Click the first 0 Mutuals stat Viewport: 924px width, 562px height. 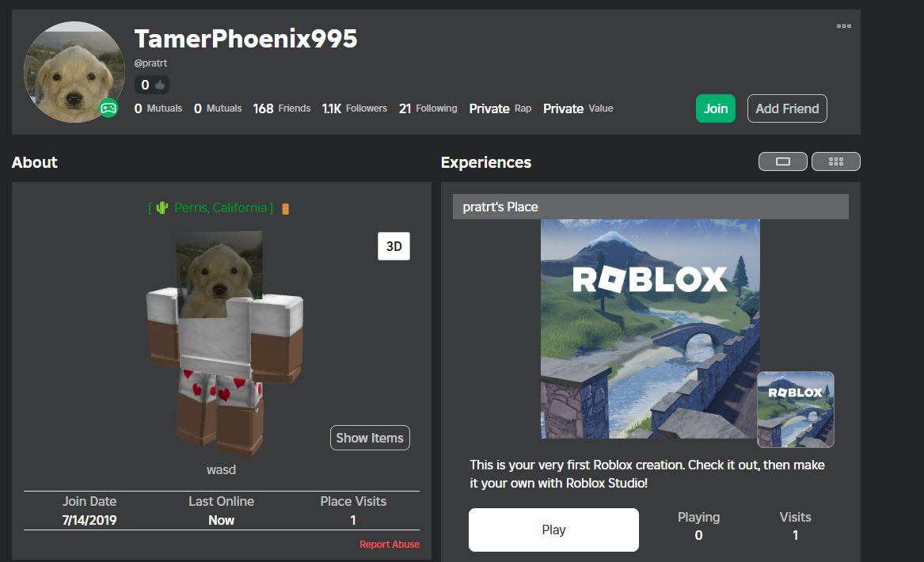pyautogui.click(x=158, y=108)
